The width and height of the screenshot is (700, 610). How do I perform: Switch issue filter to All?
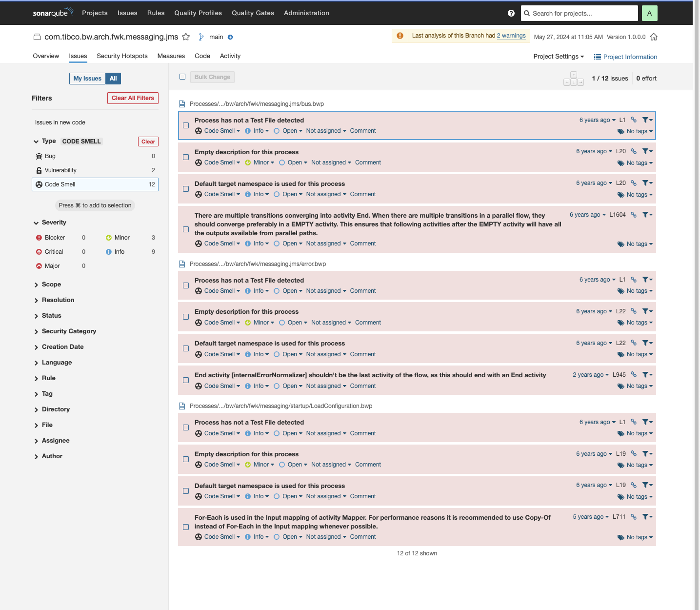click(x=113, y=79)
